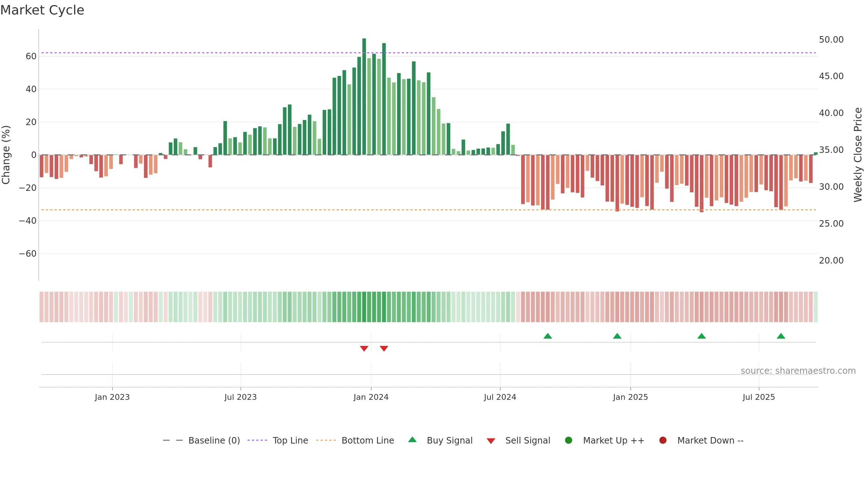Click the −40 tick on Change axis
Viewport: 868px width, 488px height.
click(28, 221)
